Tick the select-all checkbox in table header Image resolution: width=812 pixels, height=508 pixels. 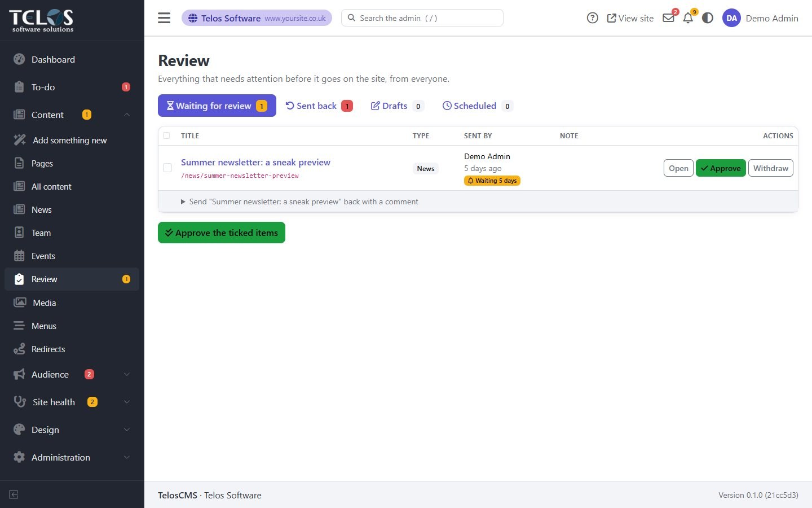click(166, 135)
